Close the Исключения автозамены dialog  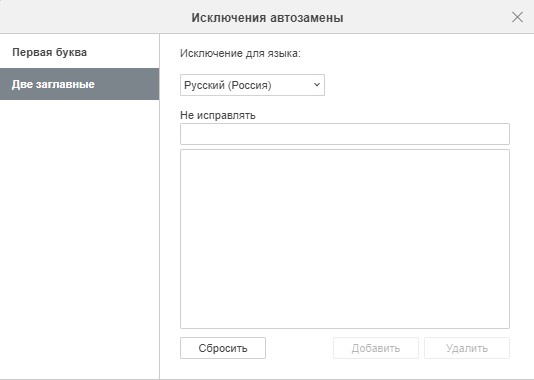[x=517, y=17]
